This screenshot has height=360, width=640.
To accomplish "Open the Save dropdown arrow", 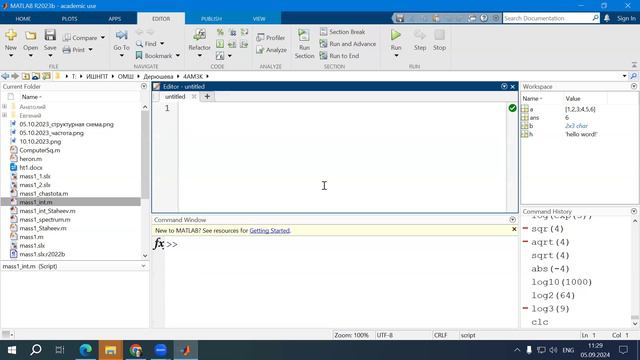I will [50, 56].
